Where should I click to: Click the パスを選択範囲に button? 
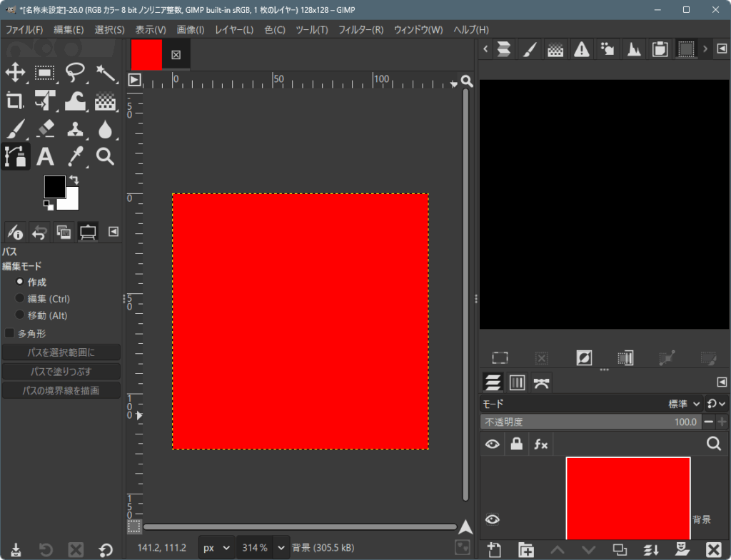pos(61,352)
